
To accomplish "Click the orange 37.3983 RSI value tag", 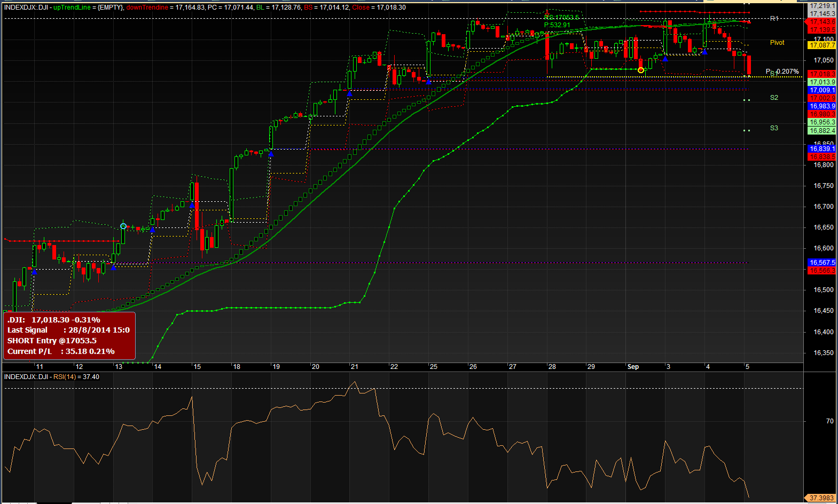I will 821,498.
